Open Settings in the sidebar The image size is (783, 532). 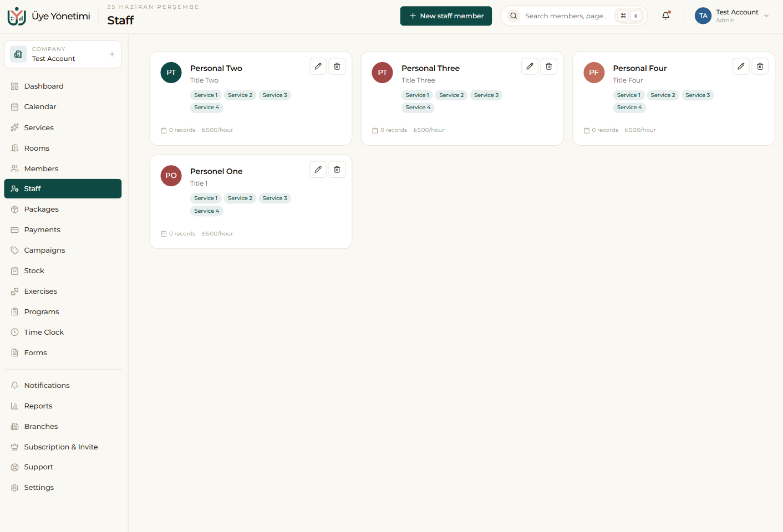coord(63,488)
